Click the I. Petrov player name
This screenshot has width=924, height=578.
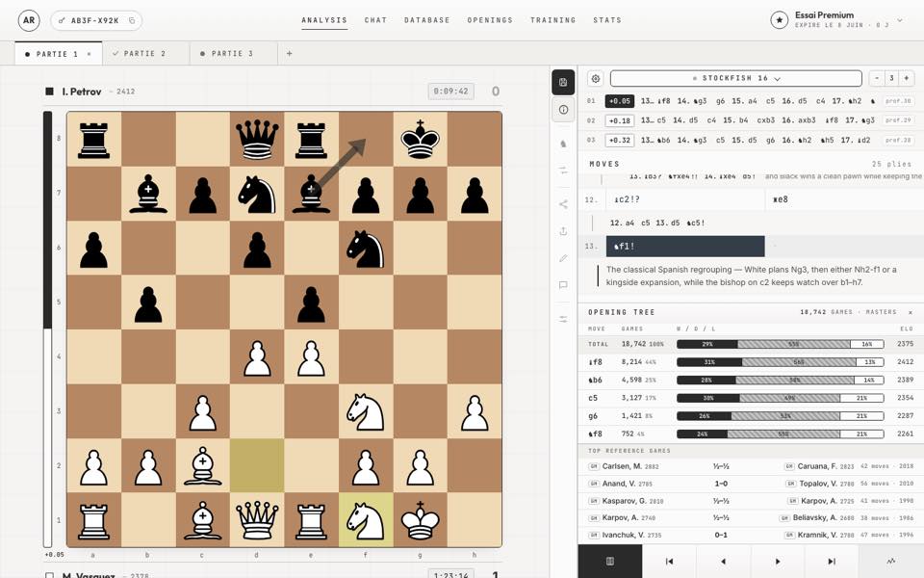click(81, 92)
